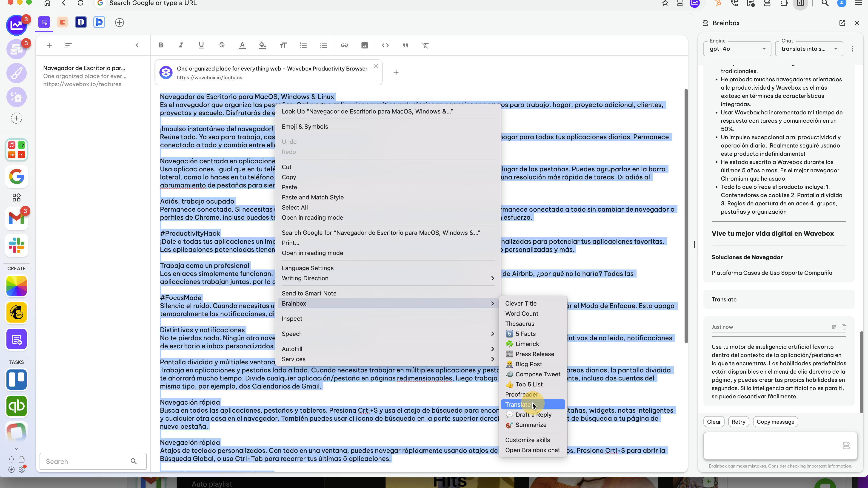This screenshot has height=488, width=868.
Task: Choose Clever Title skill
Action: click(532, 304)
